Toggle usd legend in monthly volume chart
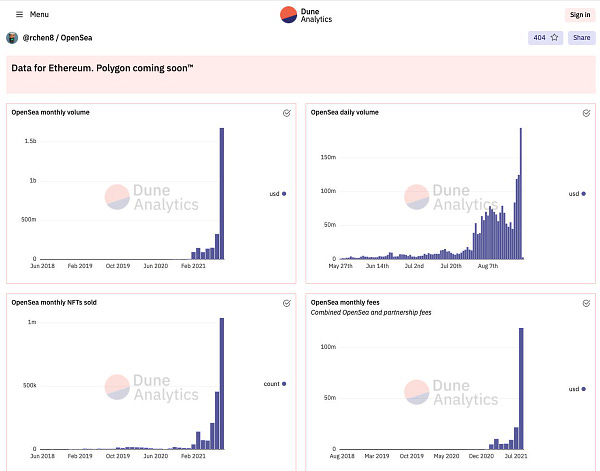The image size is (600, 471). pyautogui.click(x=278, y=194)
